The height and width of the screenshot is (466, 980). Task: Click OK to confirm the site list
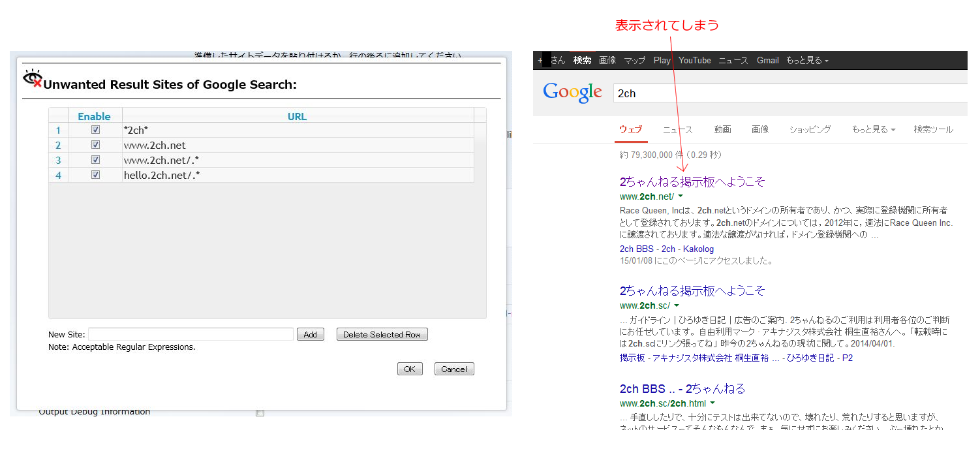[409, 369]
